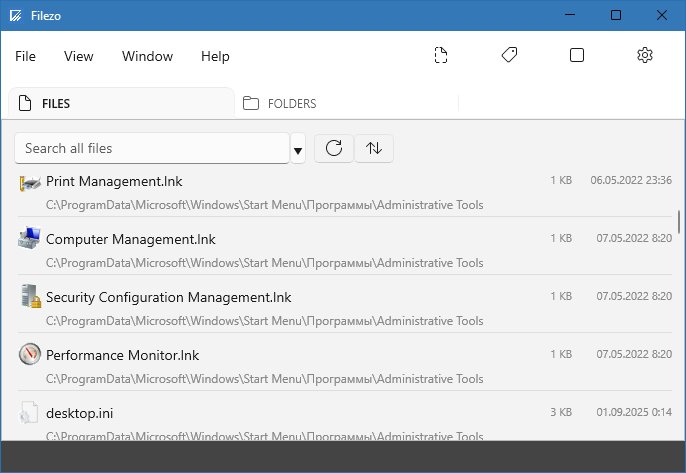This screenshot has height=473, width=686.
Task: Click the Print Management.lnk printer icon
Action: (x=30, y=182)
